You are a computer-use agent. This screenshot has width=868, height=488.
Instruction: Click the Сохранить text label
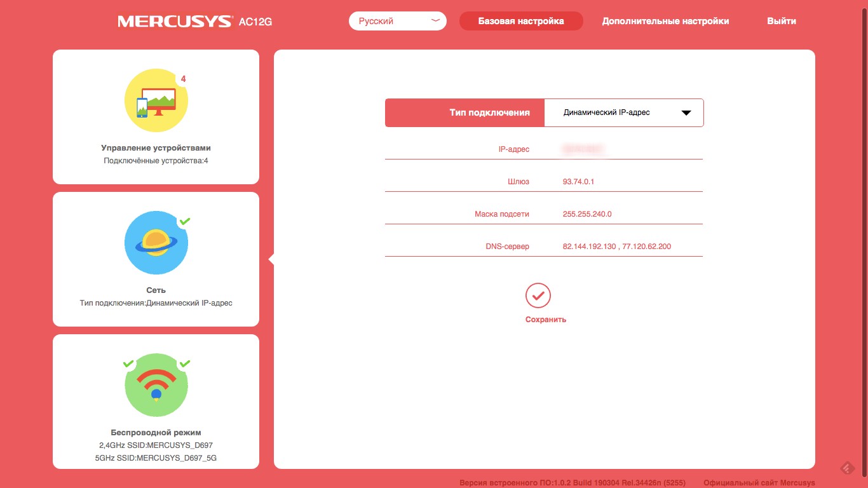click(545, 320)
